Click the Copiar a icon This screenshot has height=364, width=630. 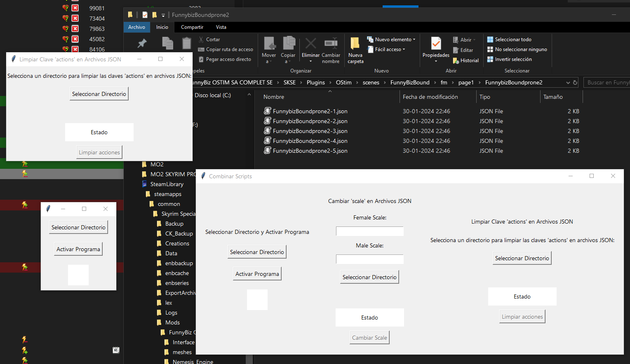tap(289, 43)
